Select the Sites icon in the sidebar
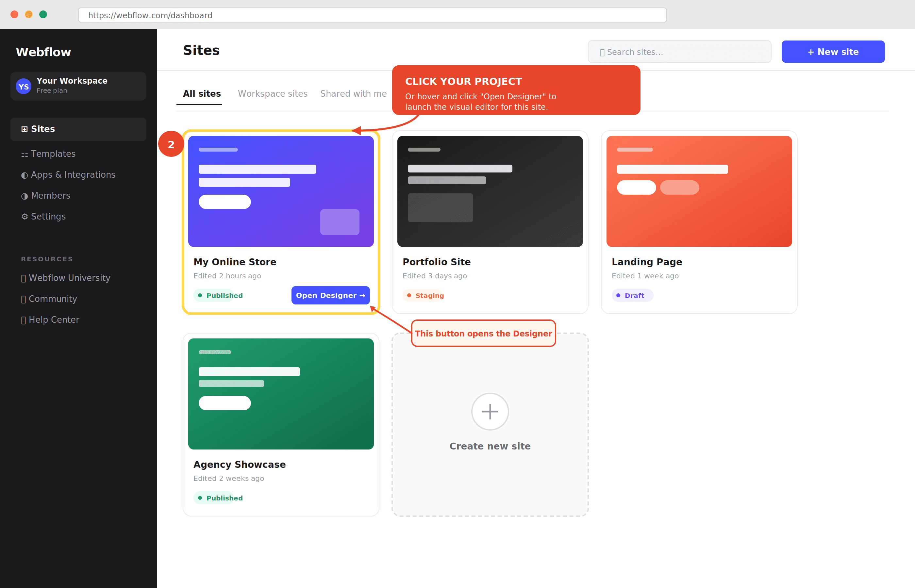 click(x=25, y=129)
